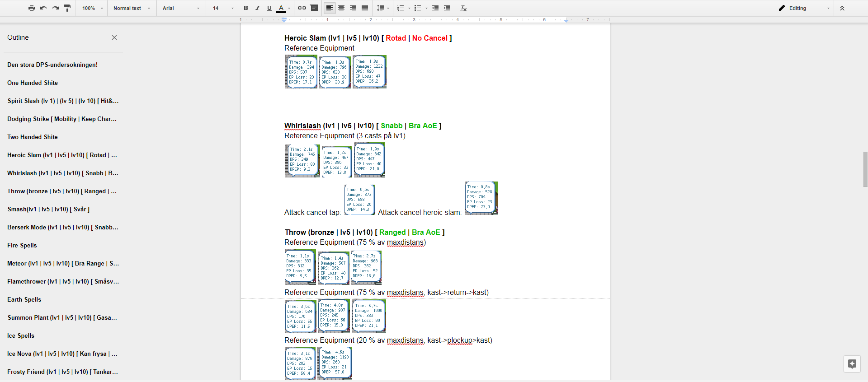Click the misspelled word plockup
The image size is (868, 382).
[460, 340]
